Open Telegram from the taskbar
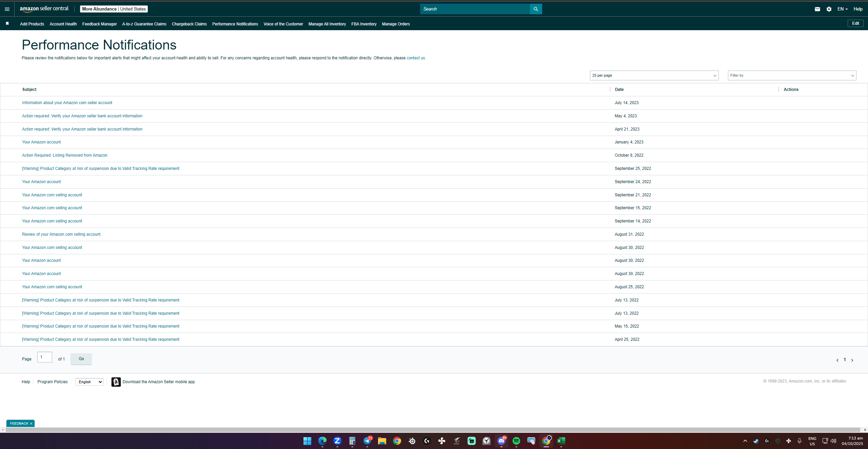Viewport: 868px width, 449px height. [367, 441]
